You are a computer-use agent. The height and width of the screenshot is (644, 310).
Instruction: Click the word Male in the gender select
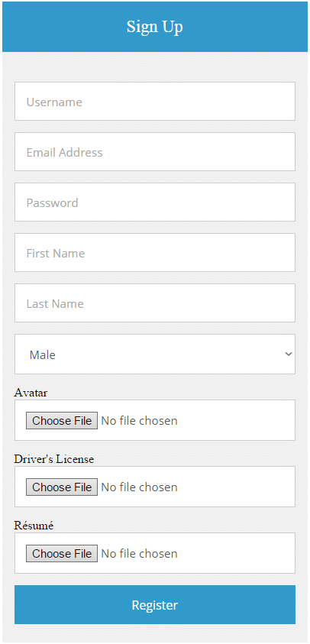[x=42, y=355]
